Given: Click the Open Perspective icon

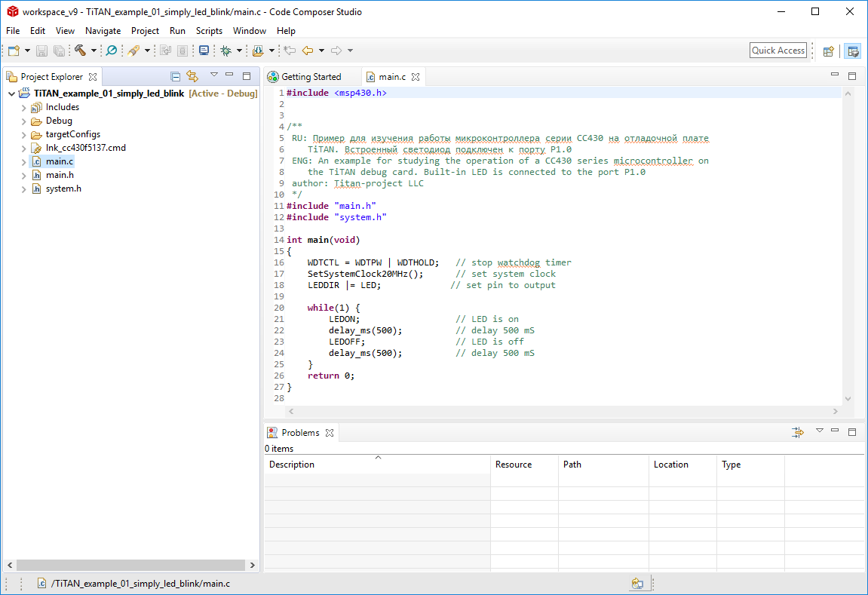Looking at the screenshot, I should (828, 51).
